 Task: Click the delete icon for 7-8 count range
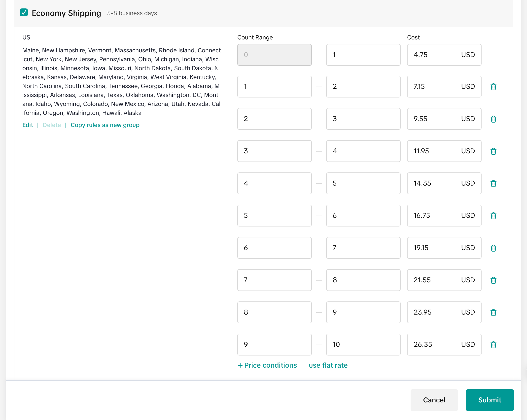click(493, 280)
